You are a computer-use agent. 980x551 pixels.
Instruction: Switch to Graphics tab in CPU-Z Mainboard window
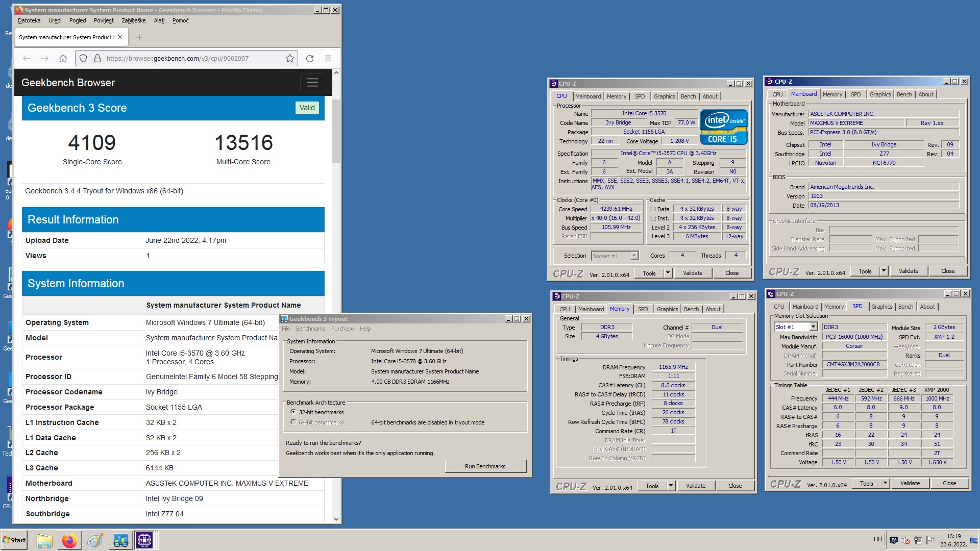coord(880,94)
